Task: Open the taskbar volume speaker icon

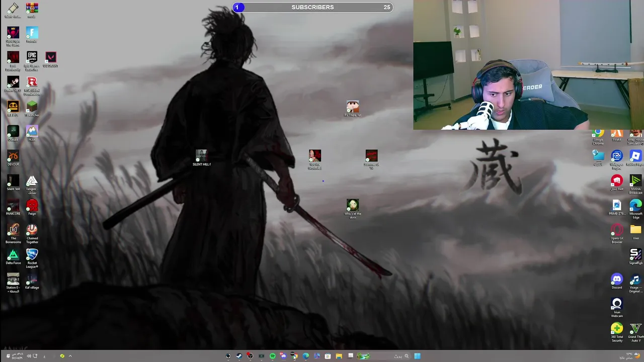Action: coord(29,356)
